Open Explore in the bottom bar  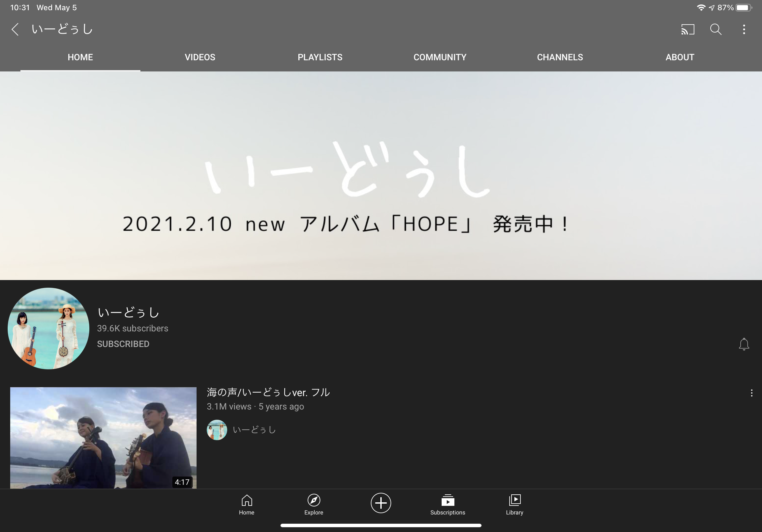pos(314,505)
